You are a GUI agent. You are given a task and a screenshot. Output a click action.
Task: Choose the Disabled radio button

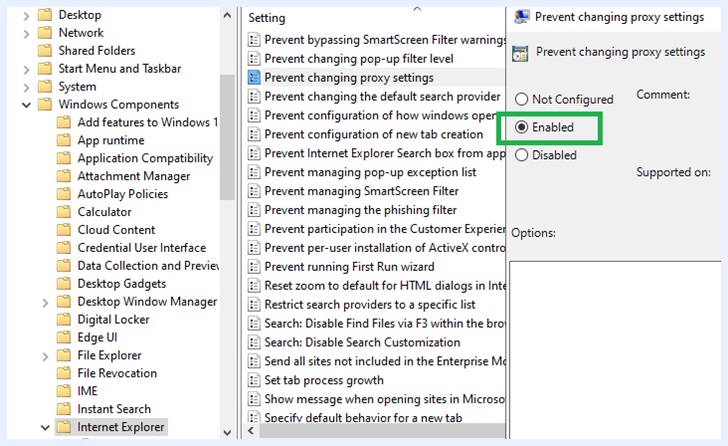click(521, 155)
